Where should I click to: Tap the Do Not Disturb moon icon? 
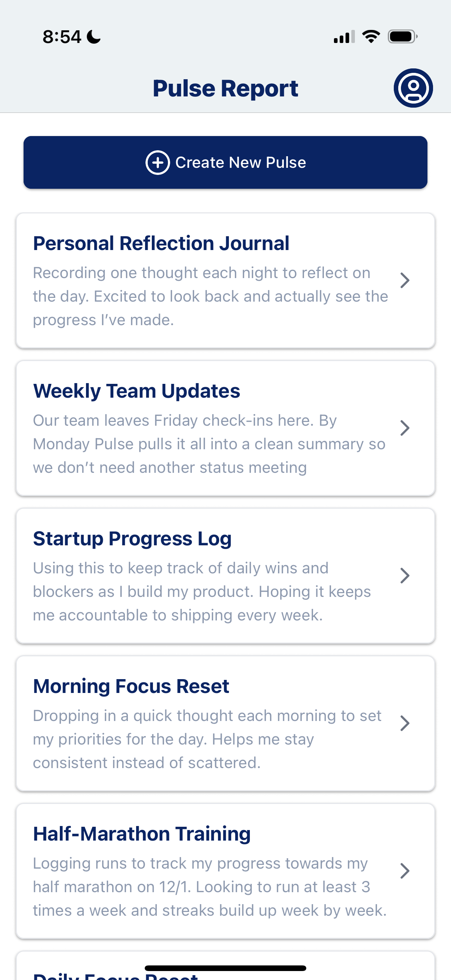(x=93, y=37)
